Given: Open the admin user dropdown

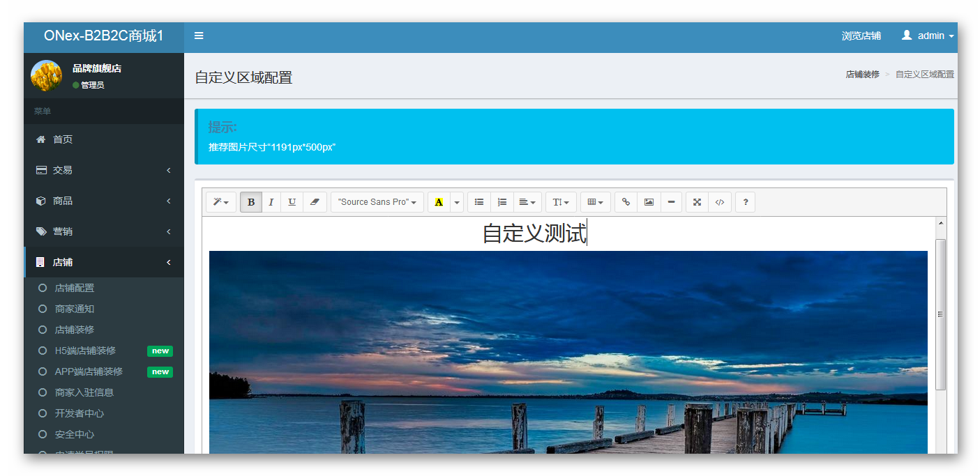Looking at the screenshot, I should [x=928, y=36].
